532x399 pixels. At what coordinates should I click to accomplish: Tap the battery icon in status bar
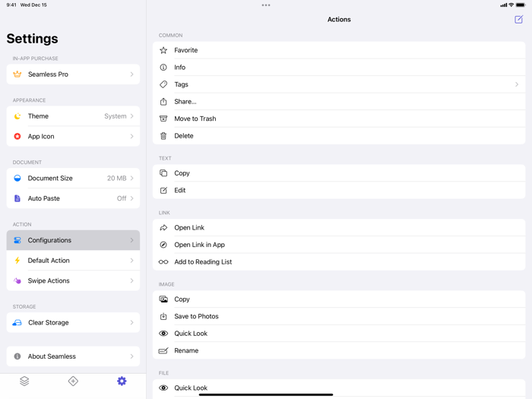(521, 5)
